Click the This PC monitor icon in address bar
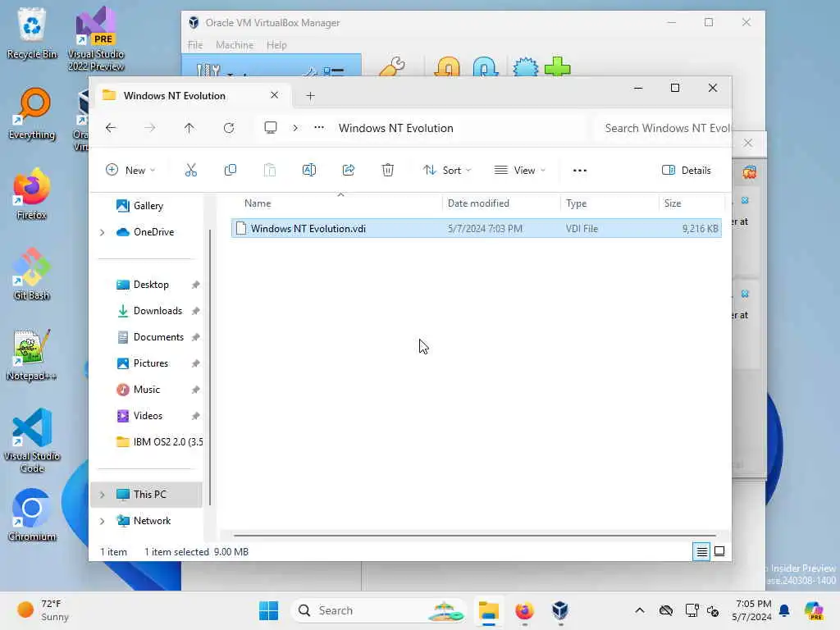Screen dimensions: 840x630 [271, 128]
